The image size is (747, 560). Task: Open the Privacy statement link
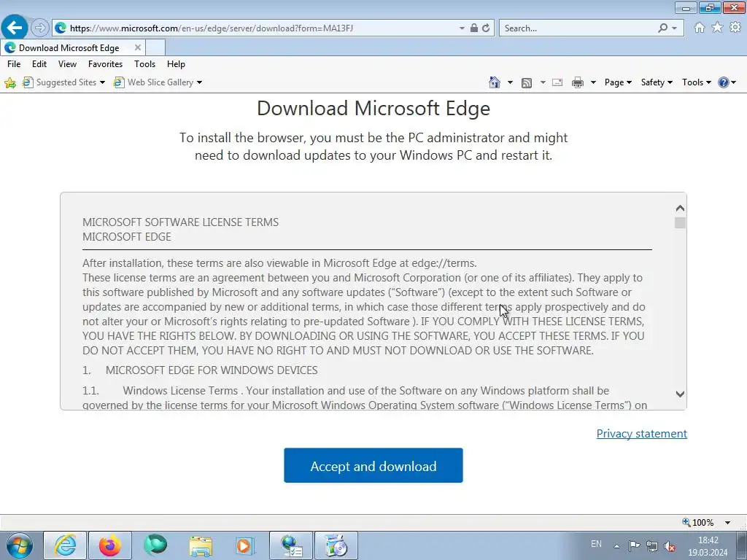642,433
